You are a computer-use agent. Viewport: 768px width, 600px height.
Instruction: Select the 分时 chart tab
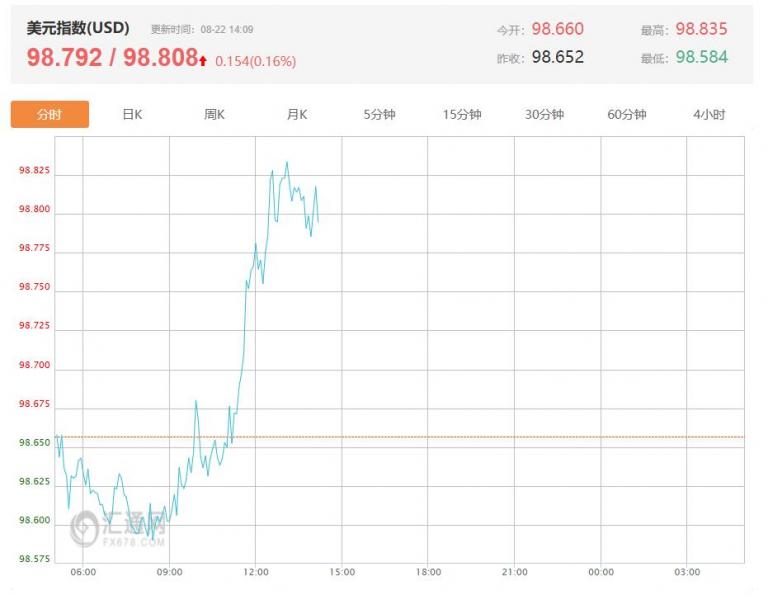tap(49, 114)
